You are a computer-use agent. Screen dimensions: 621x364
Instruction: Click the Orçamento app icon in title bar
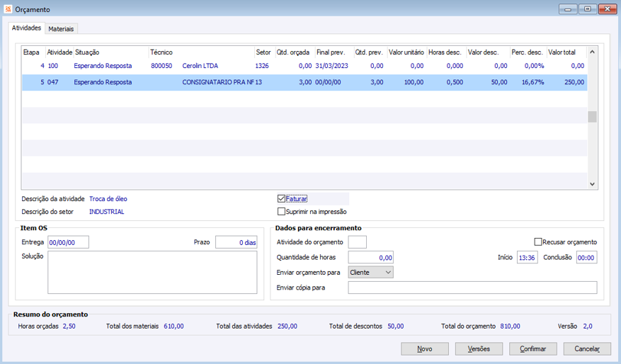point(8,9)
